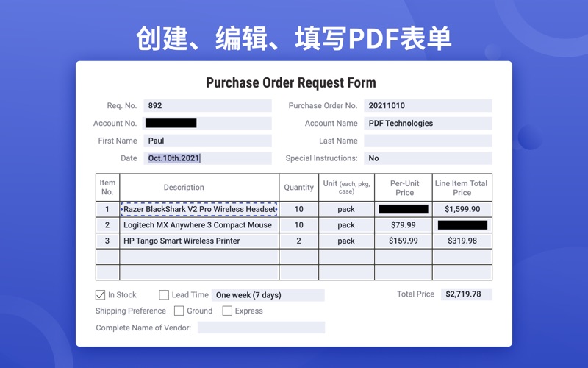Select line total $1,599.90

[462, 209]
